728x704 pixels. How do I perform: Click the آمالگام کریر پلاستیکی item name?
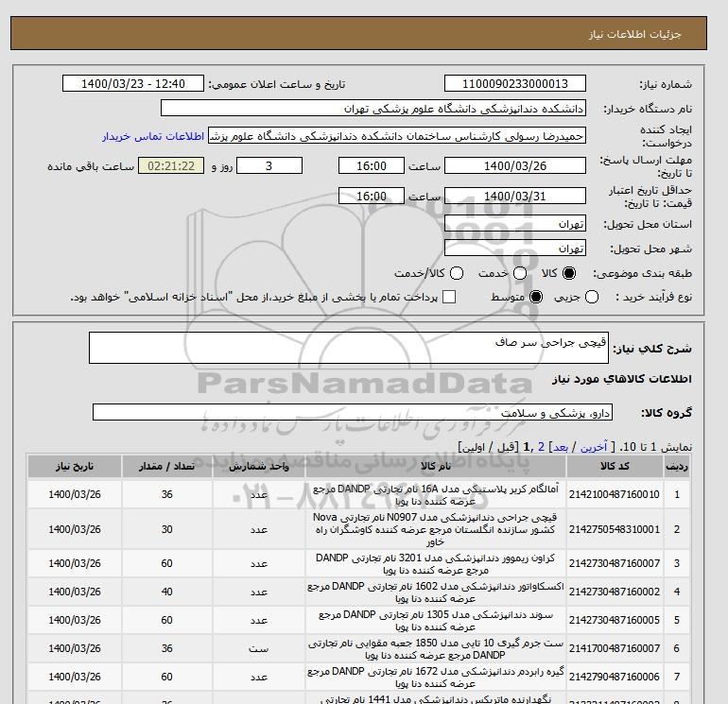point(436,495)
